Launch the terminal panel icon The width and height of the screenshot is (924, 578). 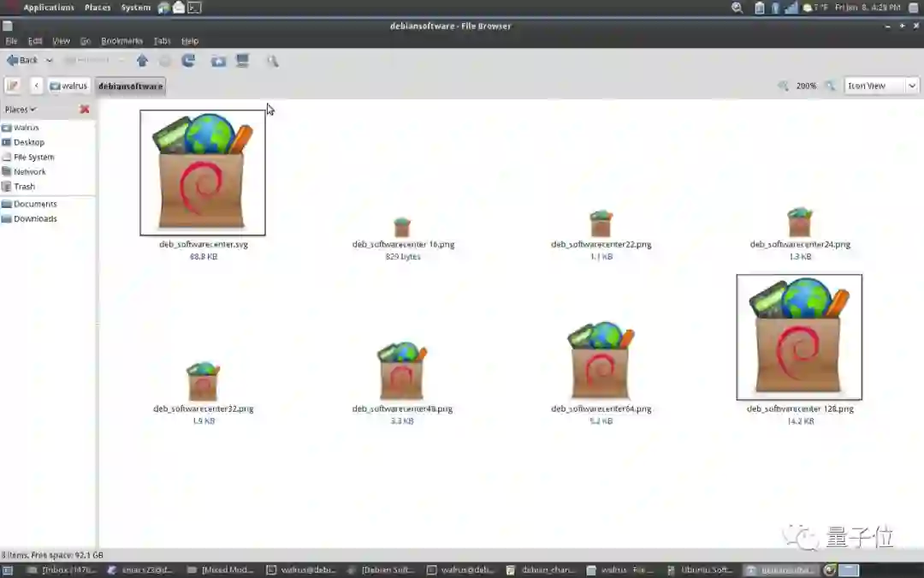[194, 8]
